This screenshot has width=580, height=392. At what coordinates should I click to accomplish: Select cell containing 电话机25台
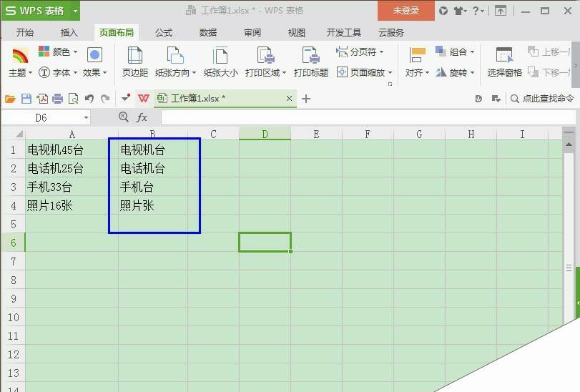pyautogui.click(x=72, y=168)
